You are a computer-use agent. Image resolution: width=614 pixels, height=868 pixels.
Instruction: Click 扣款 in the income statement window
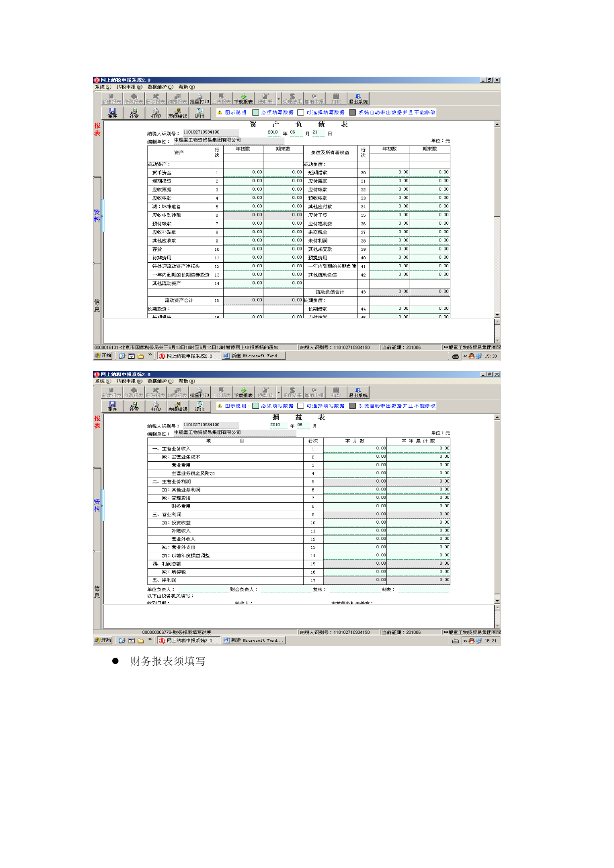[336, 392]
